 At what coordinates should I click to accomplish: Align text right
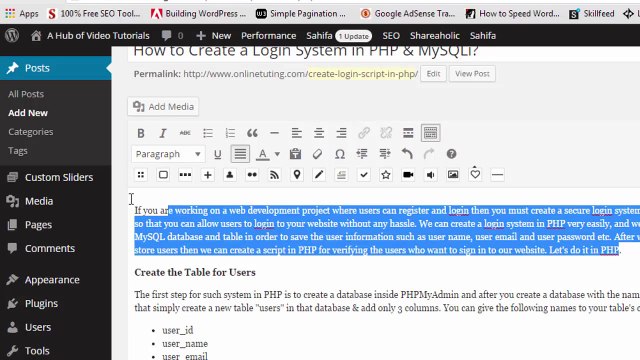(341, 133)
